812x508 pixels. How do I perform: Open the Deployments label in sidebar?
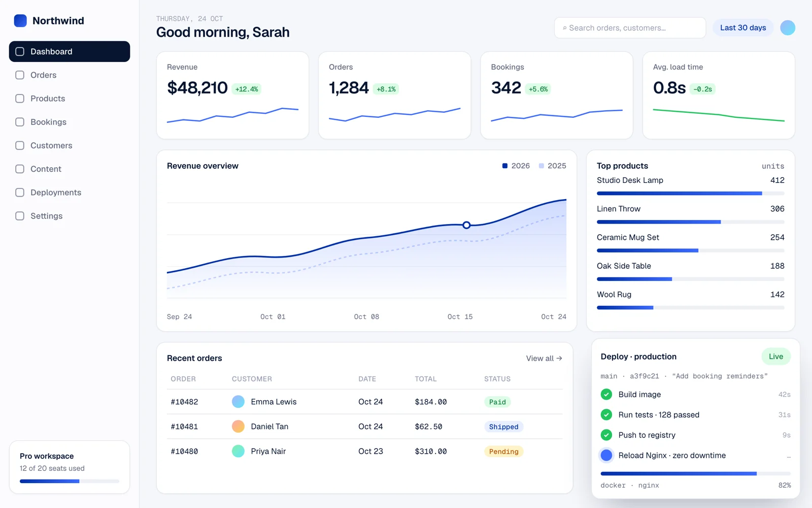coord(56,193)
